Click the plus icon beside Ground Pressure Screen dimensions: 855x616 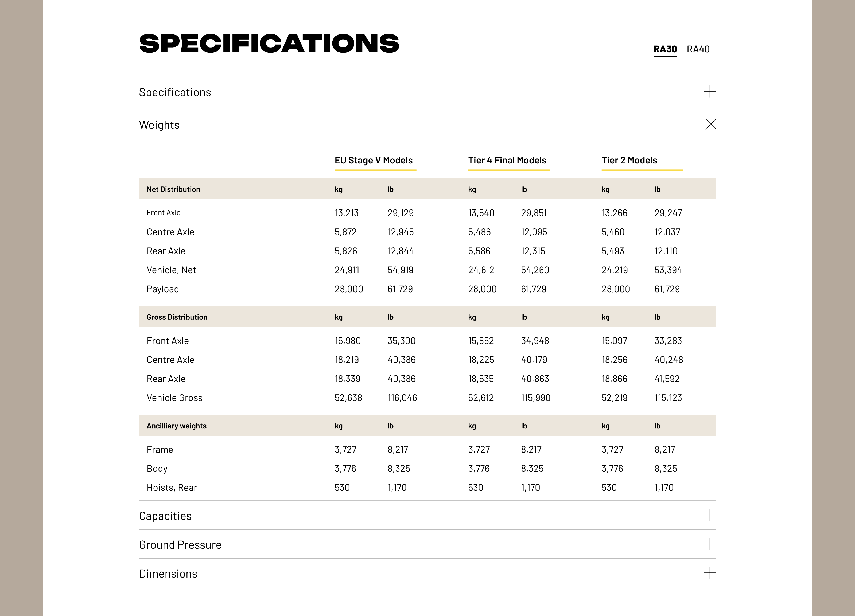point(709,544)
